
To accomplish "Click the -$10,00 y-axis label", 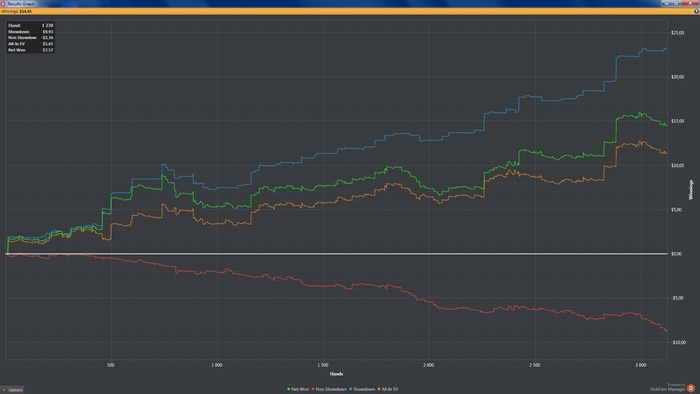I will click(x=678, y=342).
